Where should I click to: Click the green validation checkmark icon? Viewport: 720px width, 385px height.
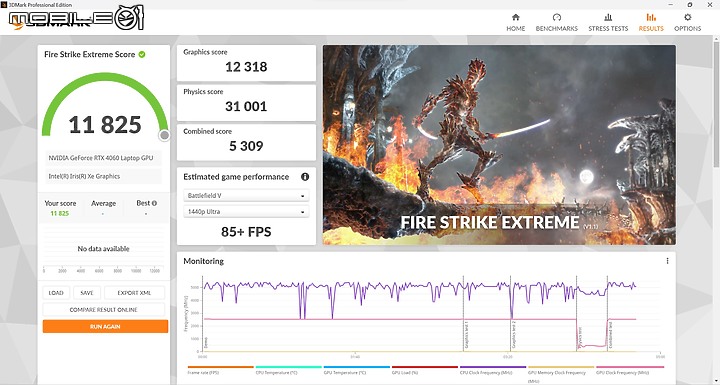coord(142,54)
